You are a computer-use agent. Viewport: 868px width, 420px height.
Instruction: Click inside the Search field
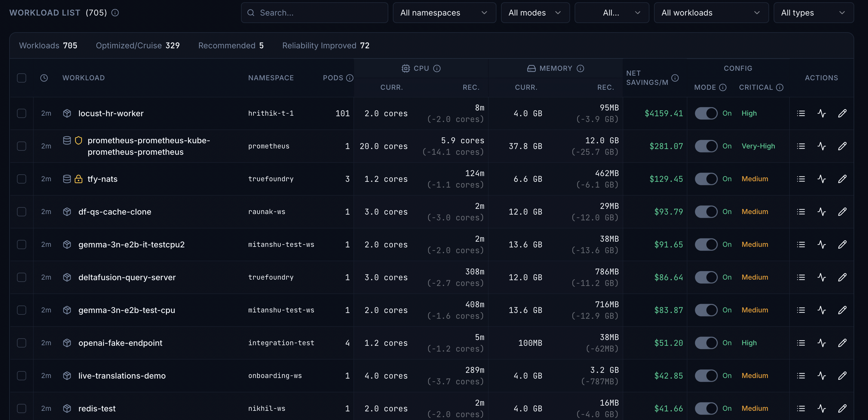click(x=314, y=12)
